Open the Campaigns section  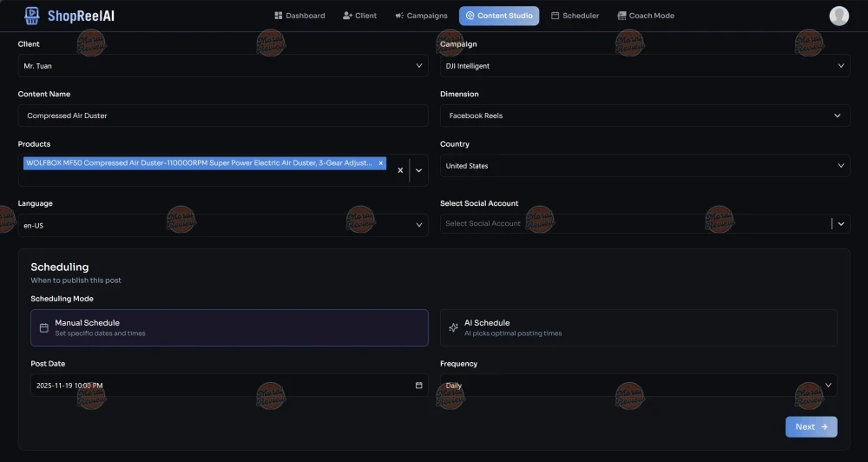tap(421, 16)
